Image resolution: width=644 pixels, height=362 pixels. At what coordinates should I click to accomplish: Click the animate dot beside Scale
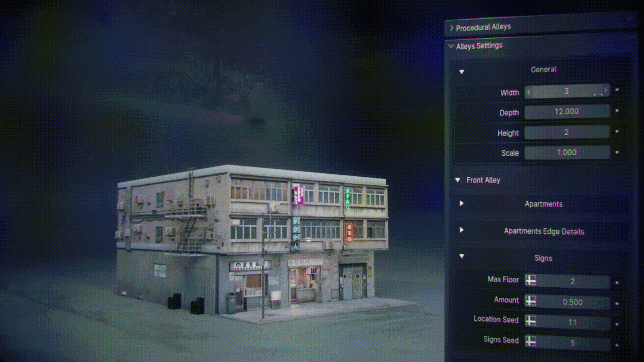(x=617, y=152)
